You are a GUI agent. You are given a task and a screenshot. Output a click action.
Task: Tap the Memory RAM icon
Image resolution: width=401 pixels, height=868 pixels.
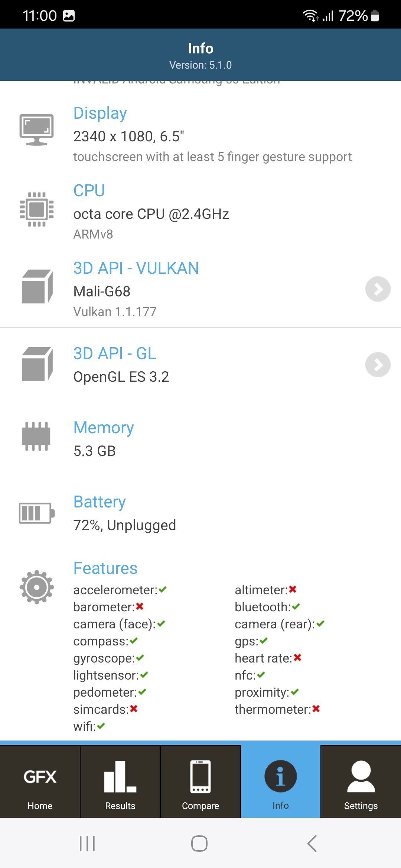tap(36, 436)
